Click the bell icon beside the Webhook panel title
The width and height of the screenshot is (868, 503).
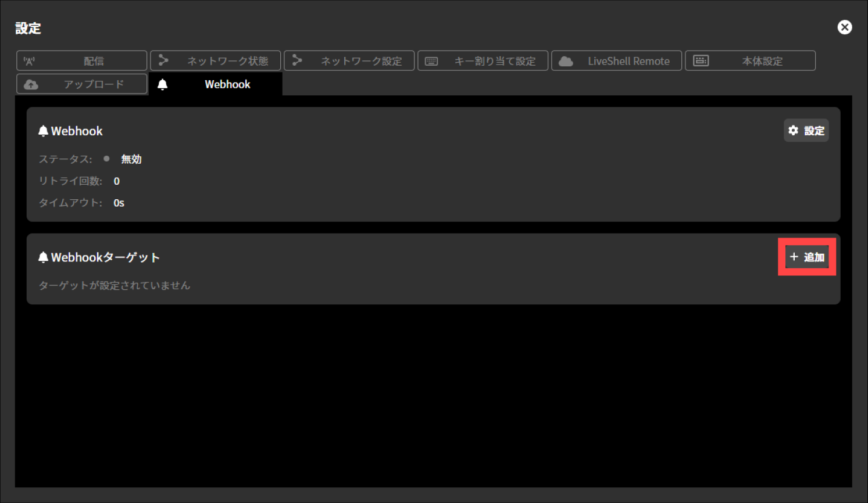42,131
